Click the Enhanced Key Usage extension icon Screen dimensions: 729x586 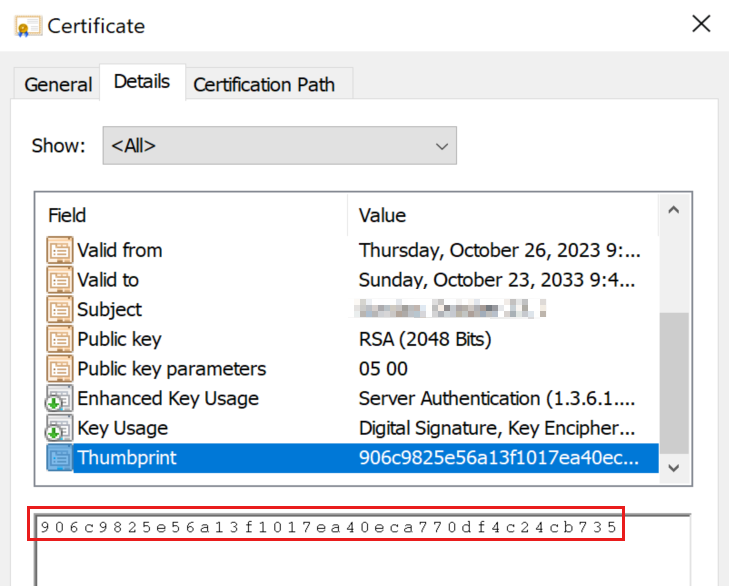point(60,399)
